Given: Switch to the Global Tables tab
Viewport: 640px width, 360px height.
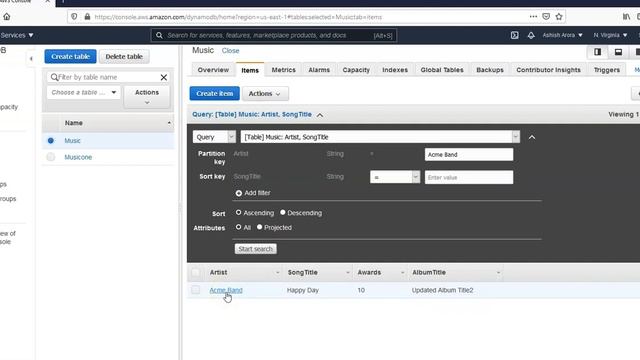Looking at the screenshot, I should [442, 70].
